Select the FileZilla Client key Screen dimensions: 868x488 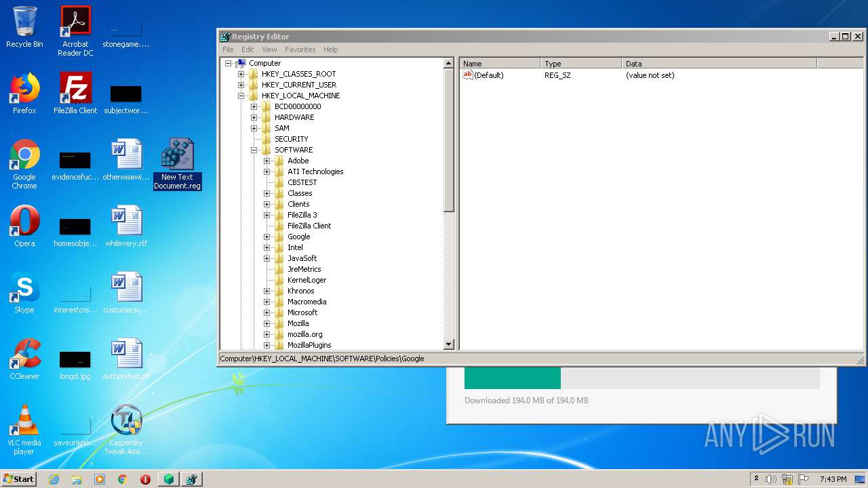point(309,226)
